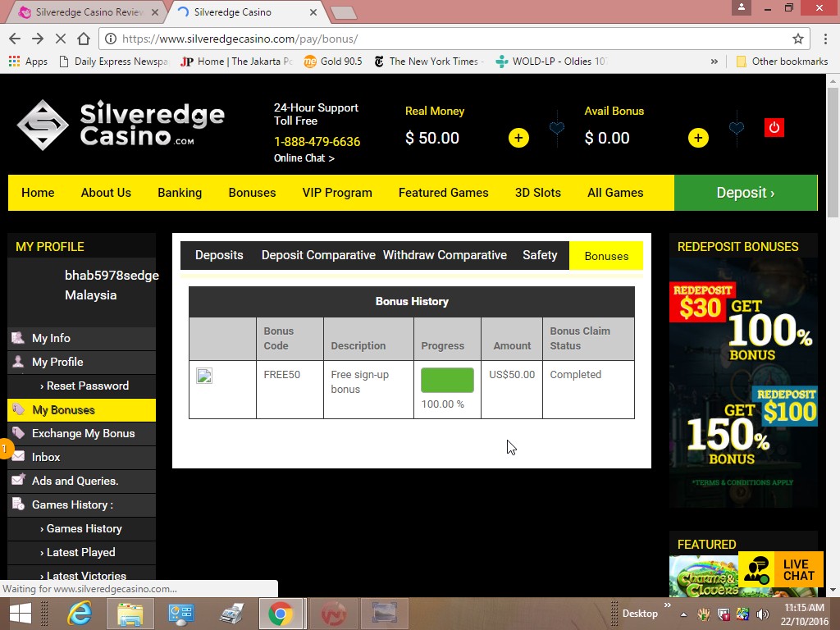The image size is (840, 630).
Task: Open the Home navigation menu item
Action: (x=38, y=193)
